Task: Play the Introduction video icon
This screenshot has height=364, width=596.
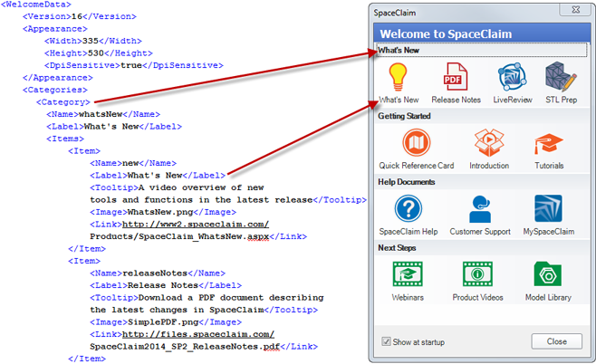Action: point(488,143)
